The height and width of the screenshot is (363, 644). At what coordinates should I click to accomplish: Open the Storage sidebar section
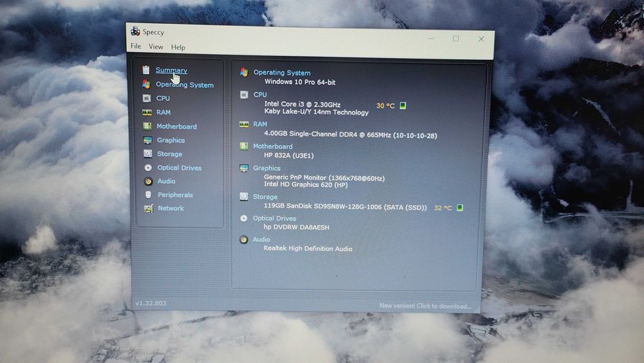pyautogui.click(x=169, y=153)
